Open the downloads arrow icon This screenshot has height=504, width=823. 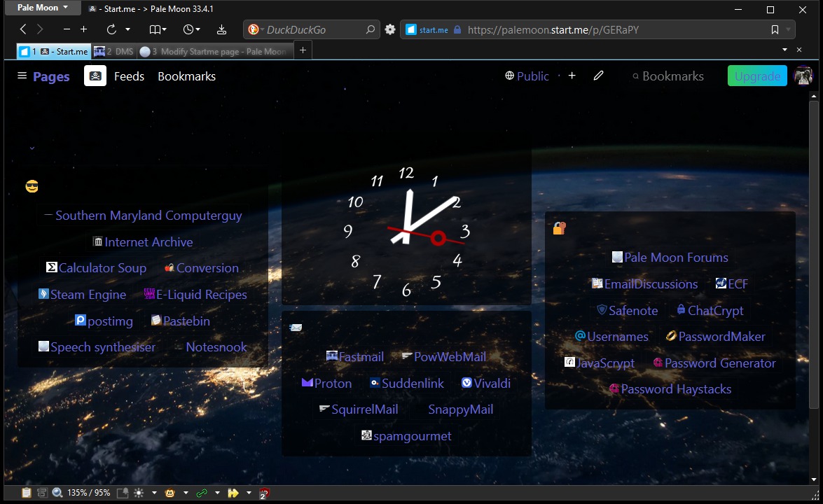[x=221, y=29]
